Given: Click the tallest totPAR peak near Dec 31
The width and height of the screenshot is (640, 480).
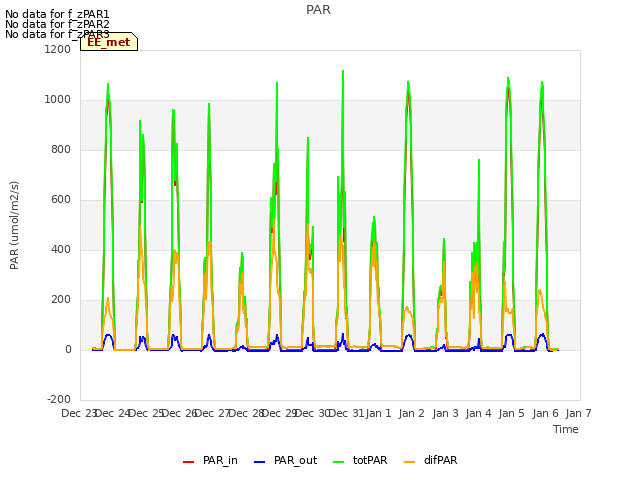Looking at the screenshot, I should (343, 71).
